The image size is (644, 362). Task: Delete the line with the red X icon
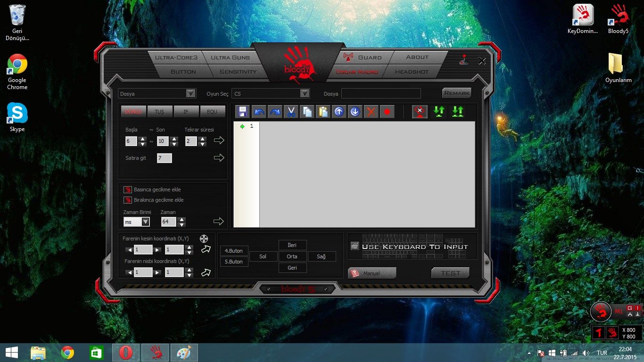pos(371,112)
